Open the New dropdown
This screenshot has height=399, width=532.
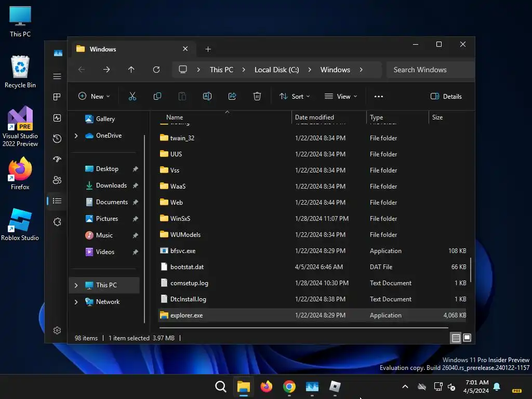coord(94,96)
